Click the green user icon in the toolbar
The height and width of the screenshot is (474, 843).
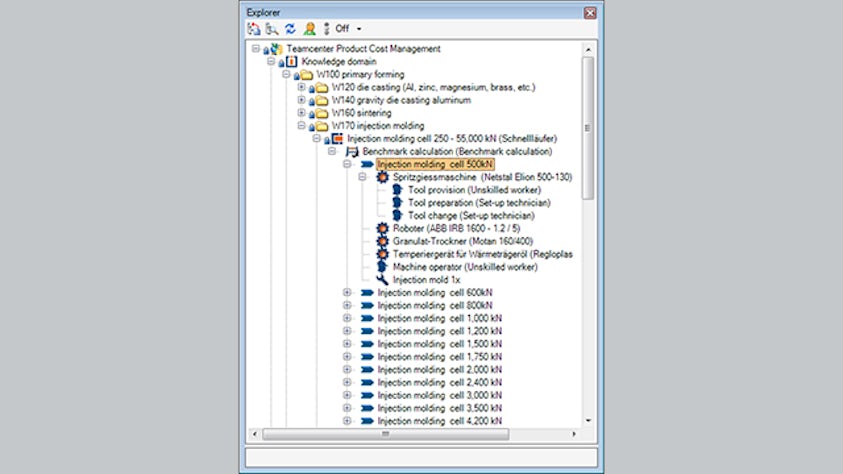309,28
